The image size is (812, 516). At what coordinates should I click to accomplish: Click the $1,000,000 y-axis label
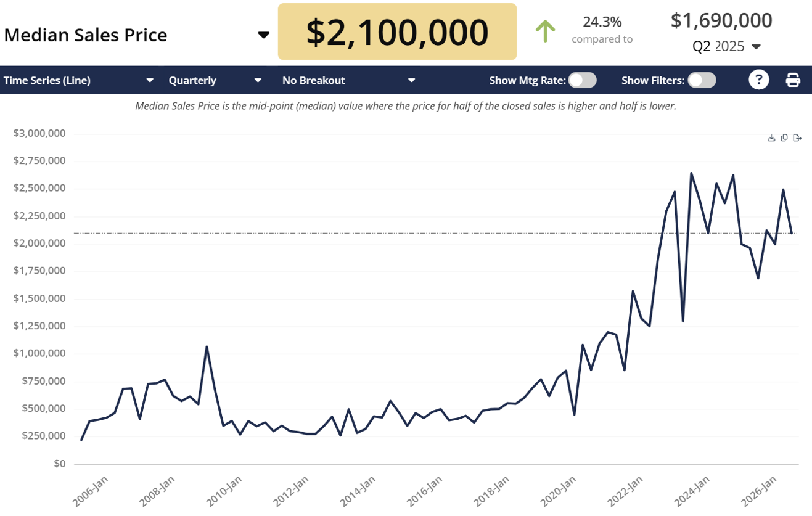click(39, 353)
